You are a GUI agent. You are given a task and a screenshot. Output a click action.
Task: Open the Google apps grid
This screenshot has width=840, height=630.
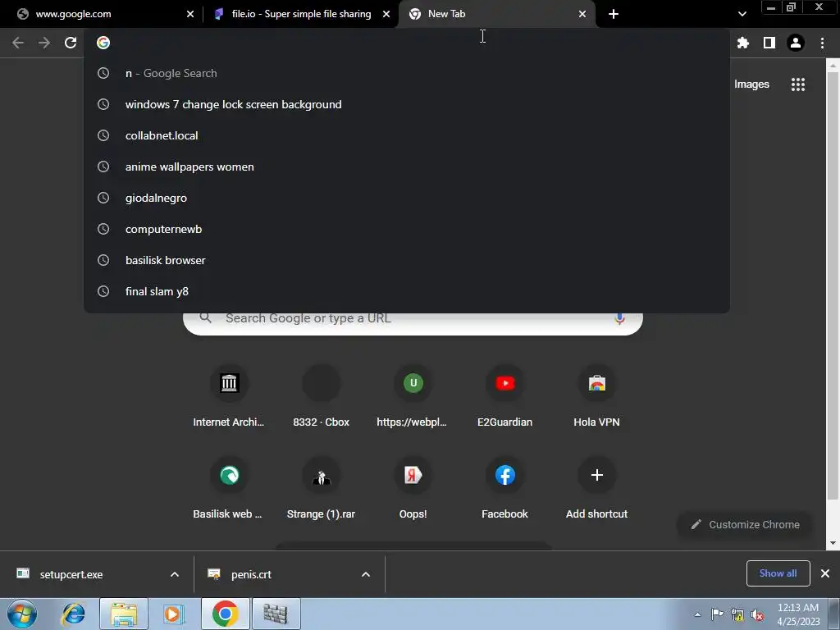797,84
